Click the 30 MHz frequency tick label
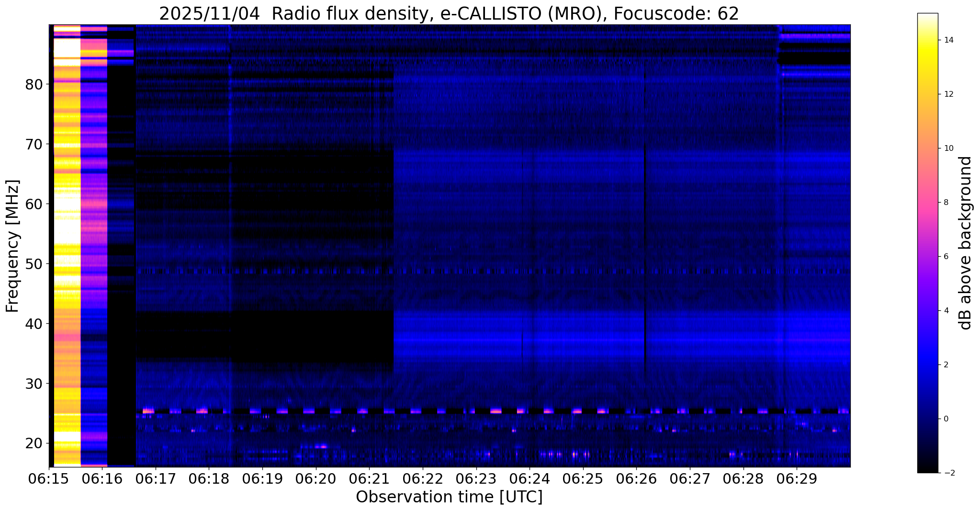980x511 pixels. click(34, 384)
